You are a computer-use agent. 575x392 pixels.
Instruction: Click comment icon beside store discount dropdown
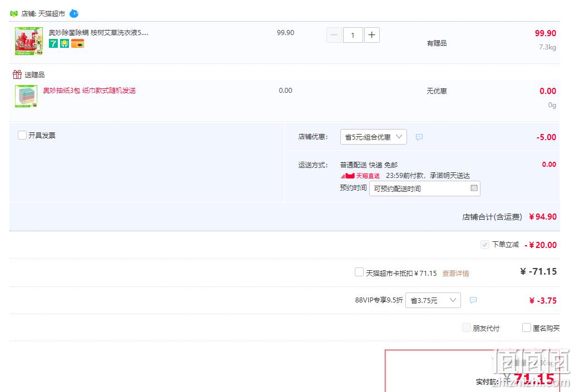[419, 137]
